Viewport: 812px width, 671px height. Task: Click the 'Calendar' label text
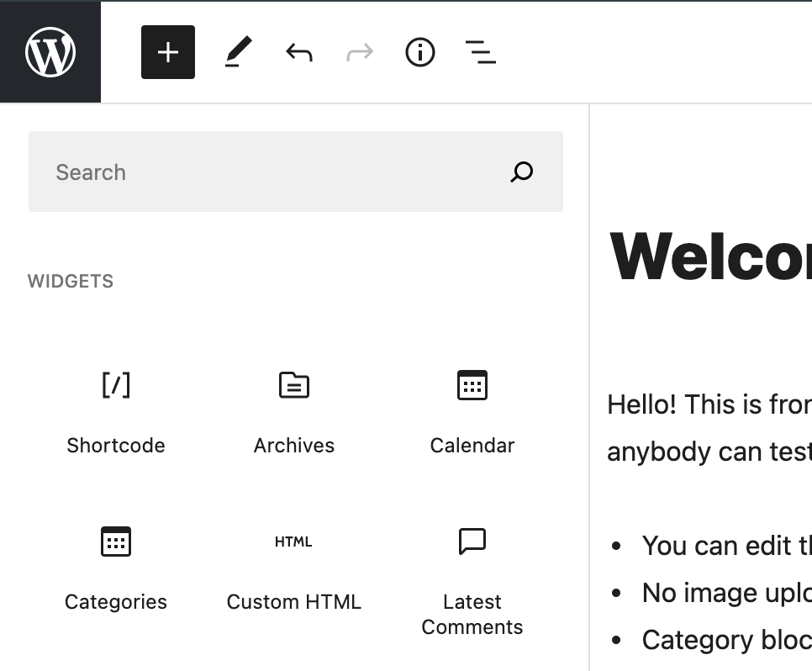(472, 446)
